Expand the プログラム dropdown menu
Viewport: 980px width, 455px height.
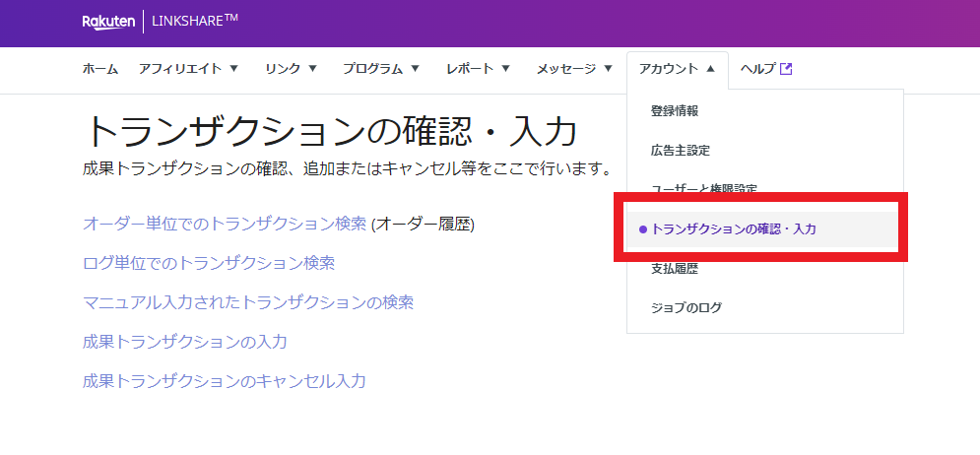381,69
